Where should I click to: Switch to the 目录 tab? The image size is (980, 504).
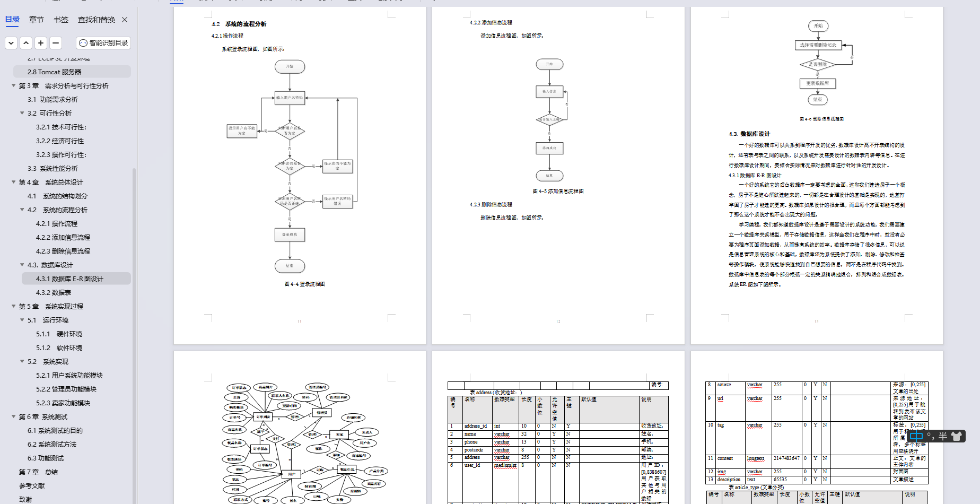pyautogui.click(x=12, y=20)
